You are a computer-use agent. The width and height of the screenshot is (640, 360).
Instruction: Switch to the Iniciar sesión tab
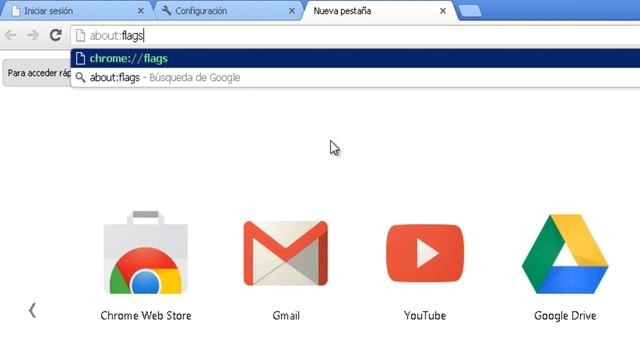[x=78, y=11]
